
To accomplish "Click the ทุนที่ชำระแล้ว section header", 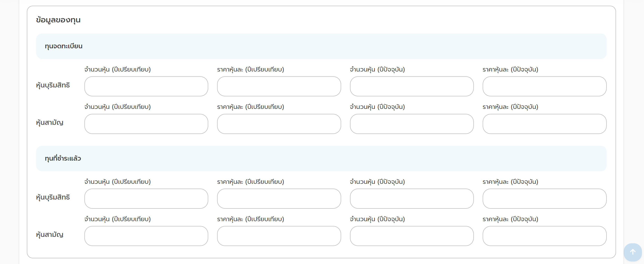I will coord(63,159).
